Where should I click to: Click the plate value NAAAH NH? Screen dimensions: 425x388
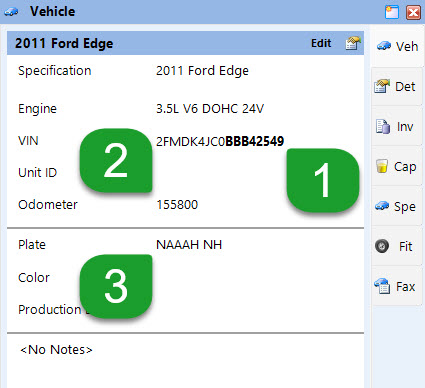189,245
